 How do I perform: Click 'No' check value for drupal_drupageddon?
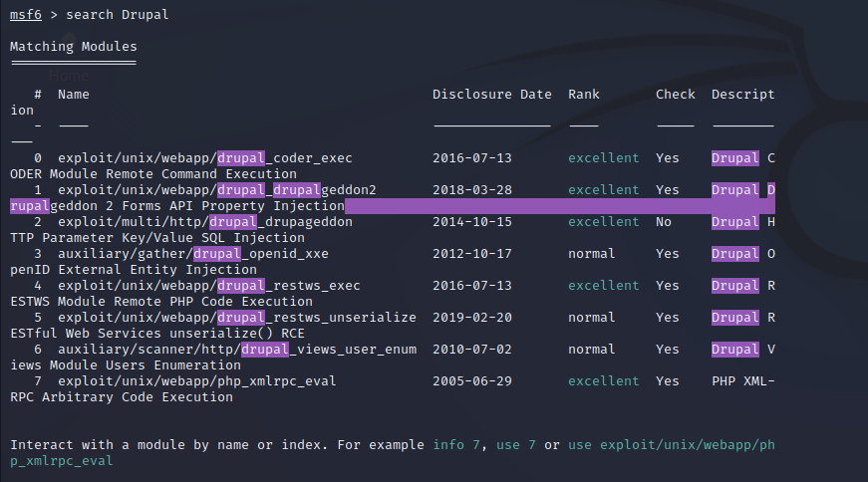663,222
